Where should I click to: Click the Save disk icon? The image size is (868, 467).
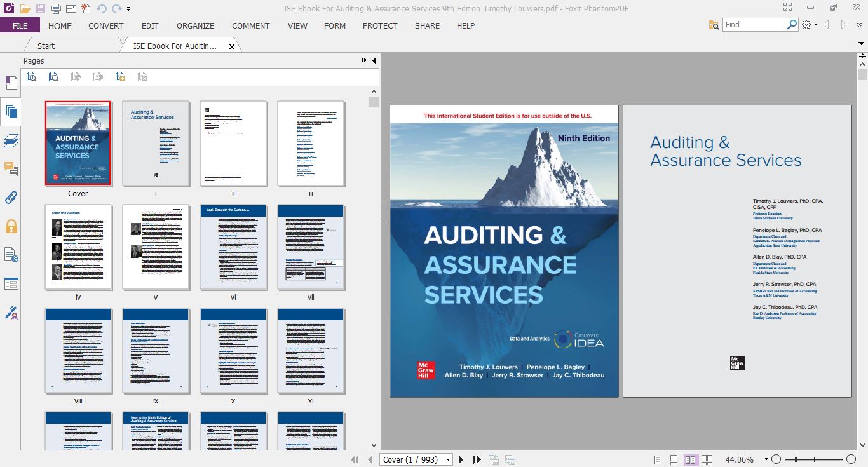pos(40,9)
